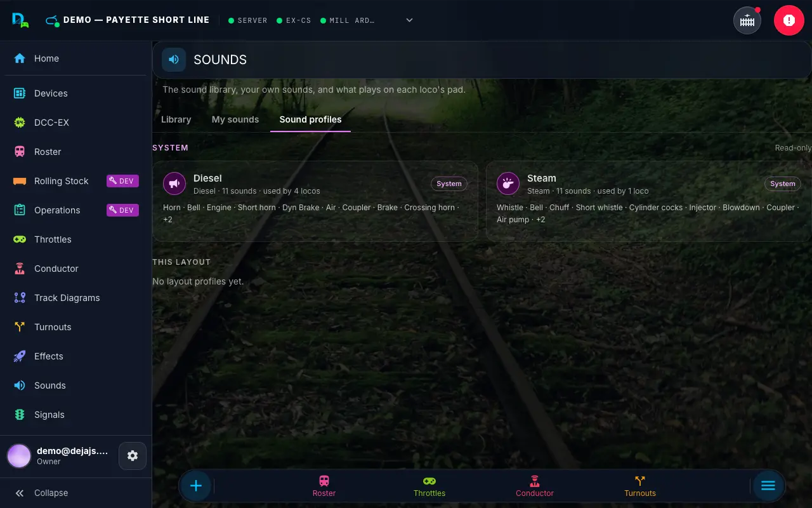Click the Diesel horn profile icon

click(174, 184)
